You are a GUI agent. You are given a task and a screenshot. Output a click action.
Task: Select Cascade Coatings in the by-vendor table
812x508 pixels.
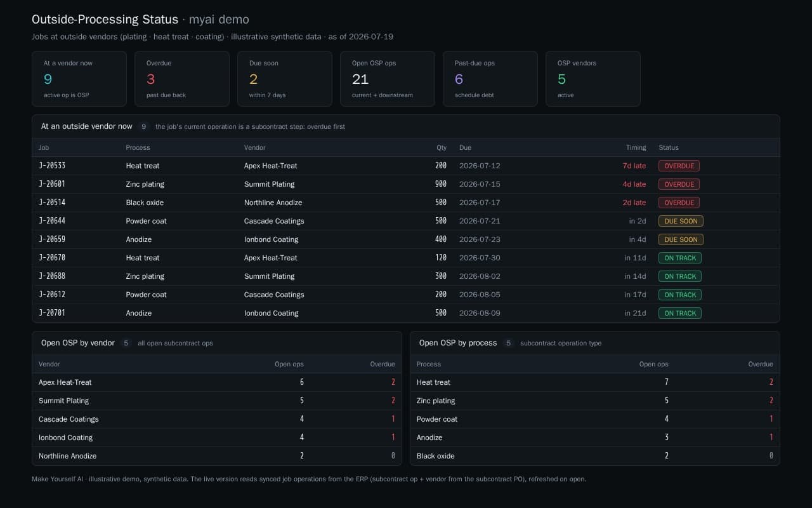click(x=217, y=419)
